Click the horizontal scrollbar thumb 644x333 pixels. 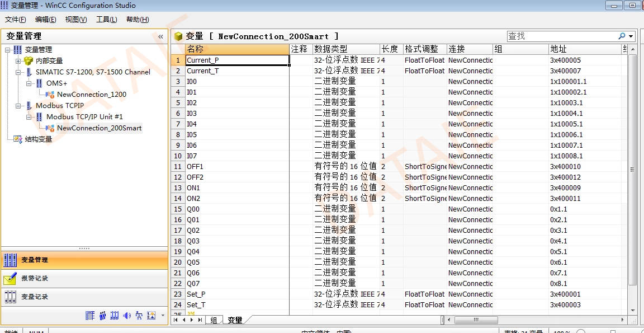476,320
